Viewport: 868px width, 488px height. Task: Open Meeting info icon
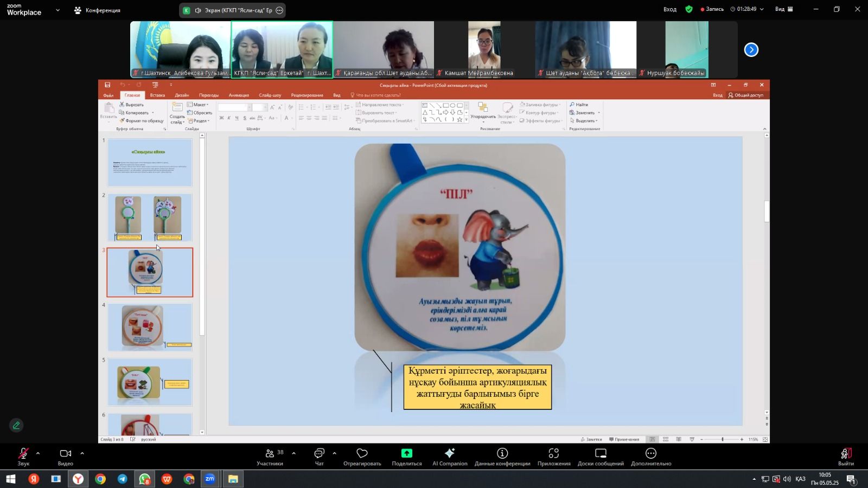click(x=502, y=454)
